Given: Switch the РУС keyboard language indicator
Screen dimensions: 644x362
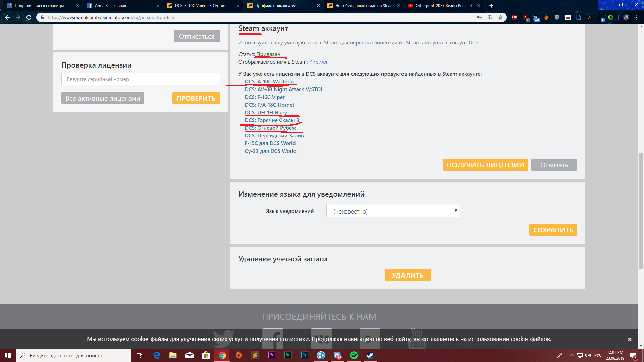Looking at the screenshot, I should 598,355.
